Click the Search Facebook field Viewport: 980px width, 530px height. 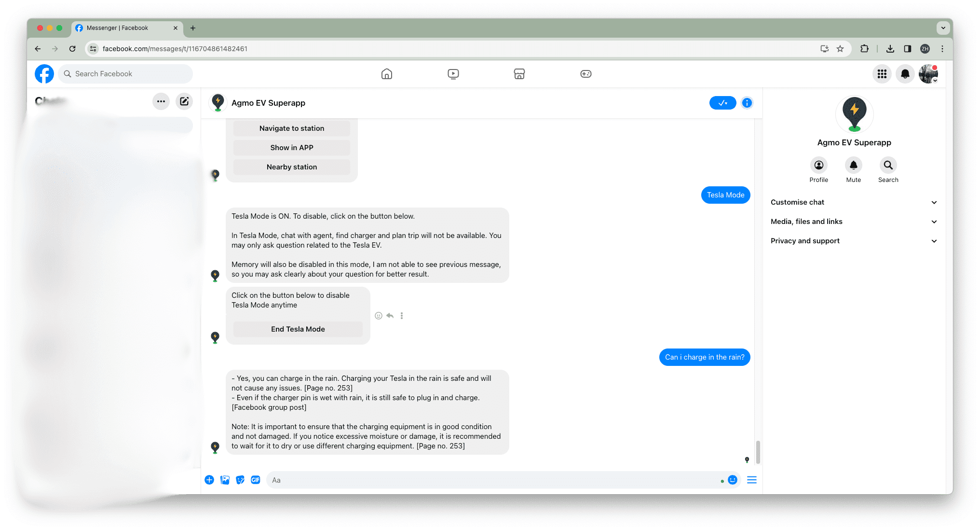pos(125,74)
